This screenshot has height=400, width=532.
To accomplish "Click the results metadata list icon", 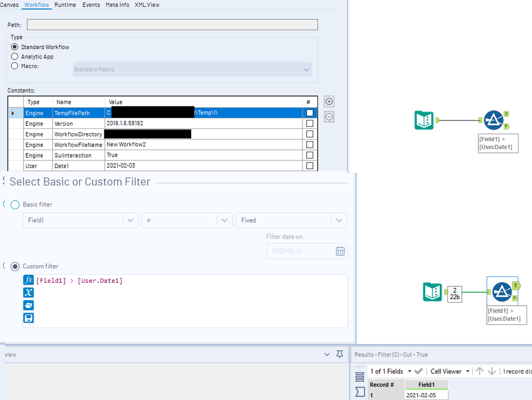I will point(359,377).
